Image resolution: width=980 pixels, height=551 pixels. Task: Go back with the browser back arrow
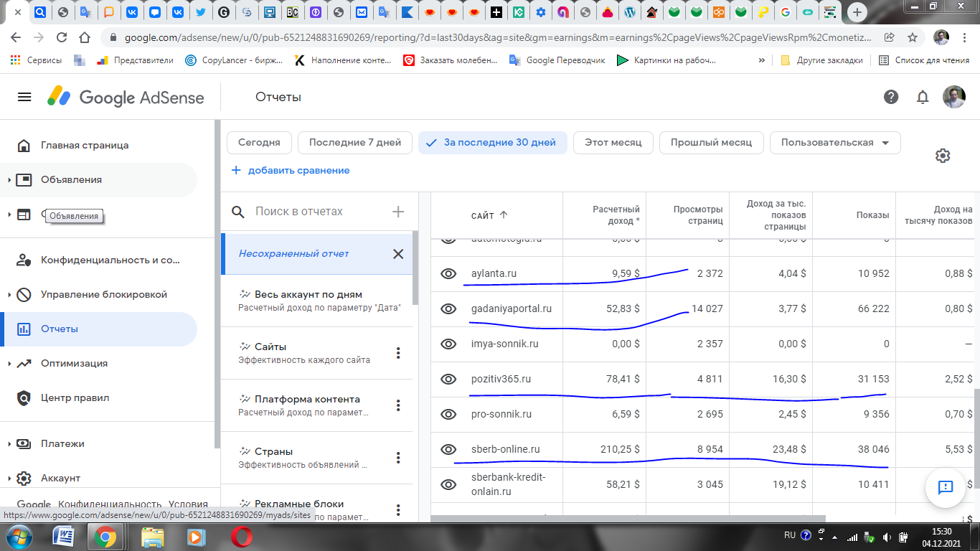point(16,37)
